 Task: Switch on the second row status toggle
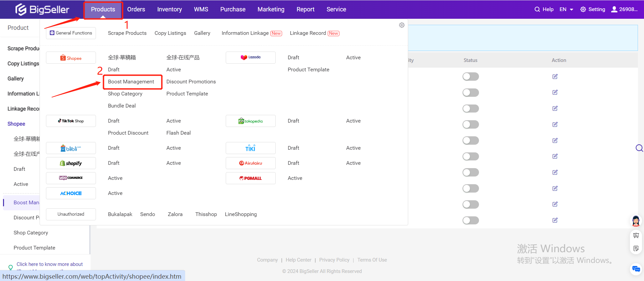tap(470, 93)
